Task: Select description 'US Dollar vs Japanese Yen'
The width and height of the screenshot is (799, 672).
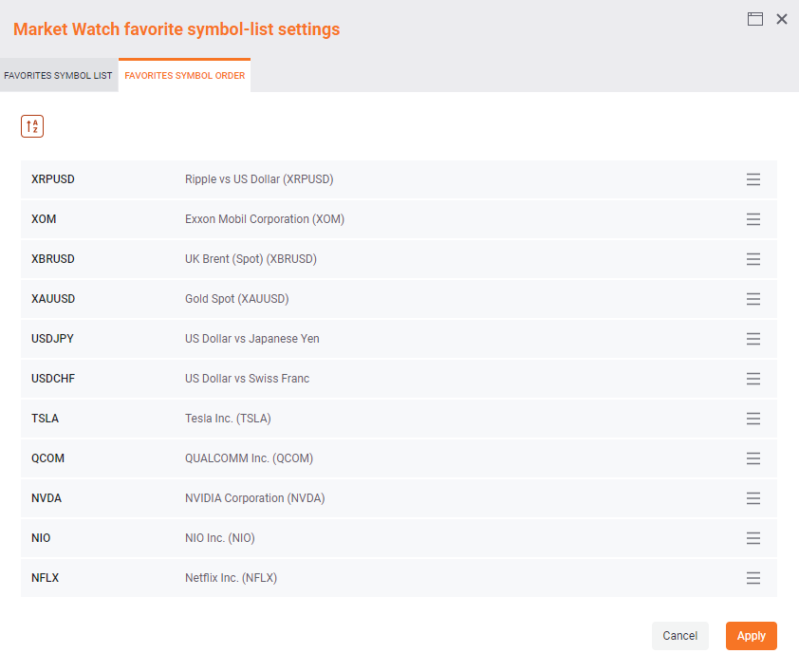Action: coord(252,339)
